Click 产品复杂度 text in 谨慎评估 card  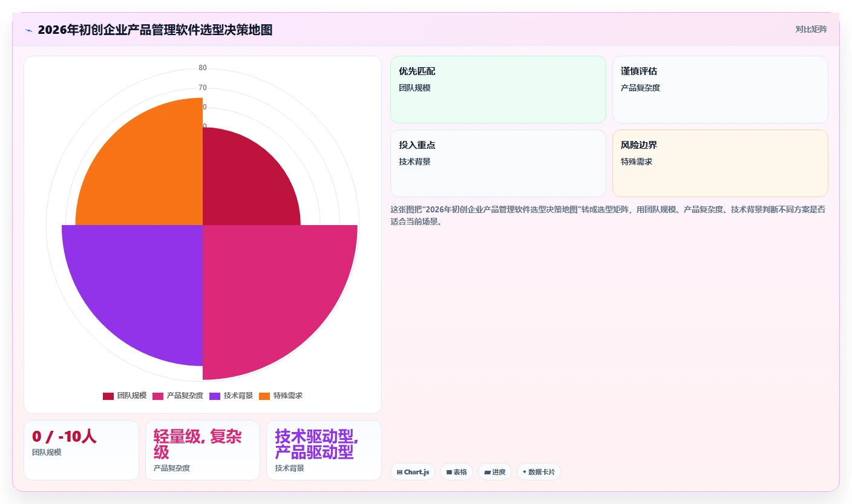pos(640,88)
